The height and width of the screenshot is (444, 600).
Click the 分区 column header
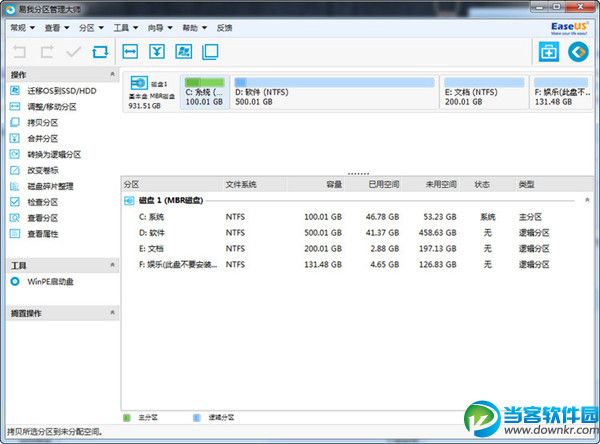(x=172, y=184)
